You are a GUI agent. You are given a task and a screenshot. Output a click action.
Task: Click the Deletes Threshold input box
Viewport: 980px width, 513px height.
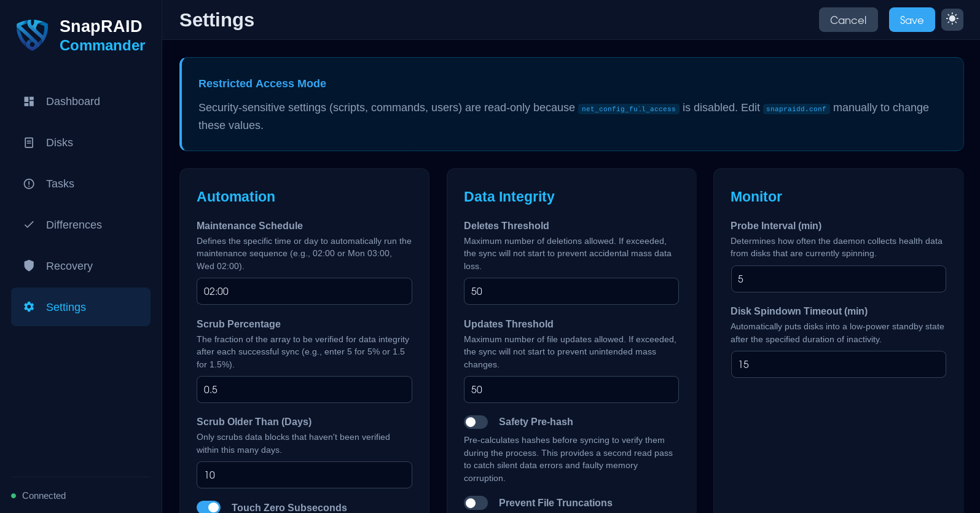(x=571, y=291)
